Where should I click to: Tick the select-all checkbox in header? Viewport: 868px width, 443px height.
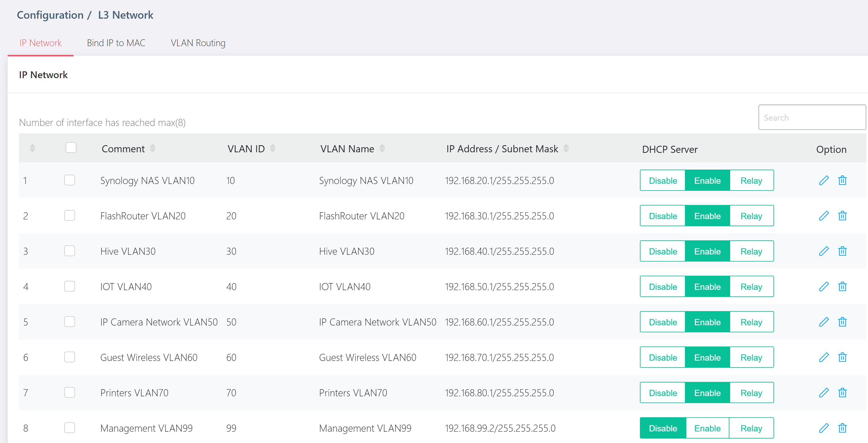tap(71, 148)
